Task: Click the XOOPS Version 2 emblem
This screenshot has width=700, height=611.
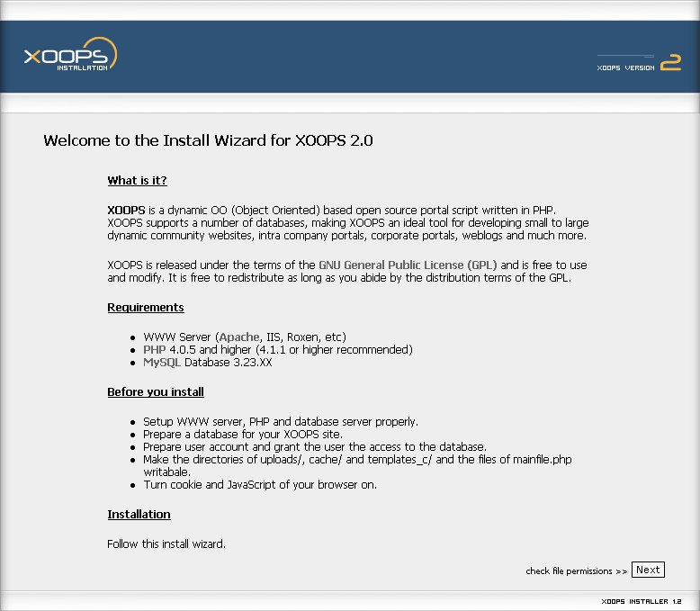Action: pos(639,62)
